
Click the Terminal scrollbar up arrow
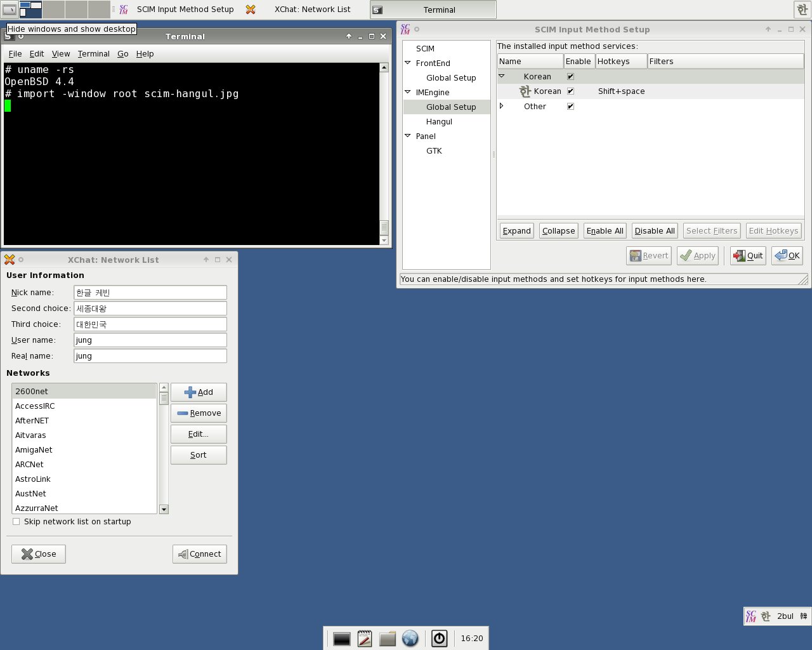[384, 67]
